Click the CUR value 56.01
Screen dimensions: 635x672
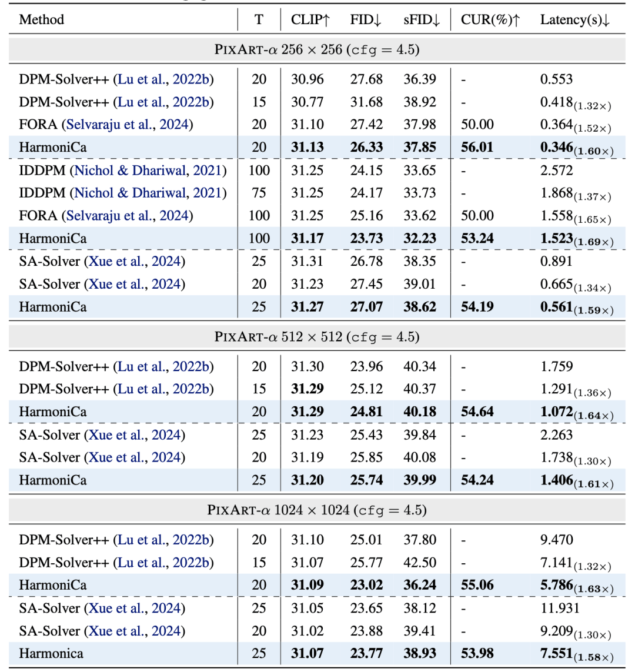tap(477, 148)
